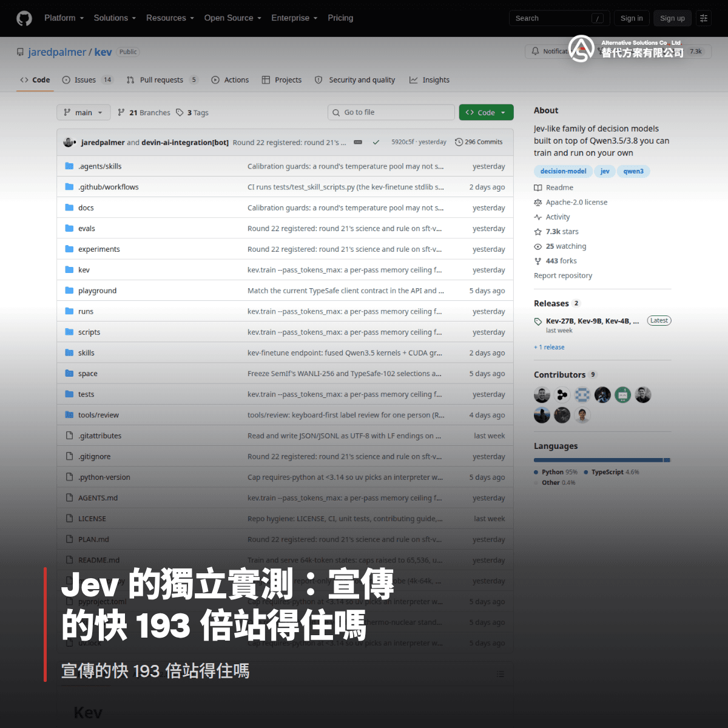Focus the top Search field
Viewport: 728px width, 728px height.
[559, 18]
